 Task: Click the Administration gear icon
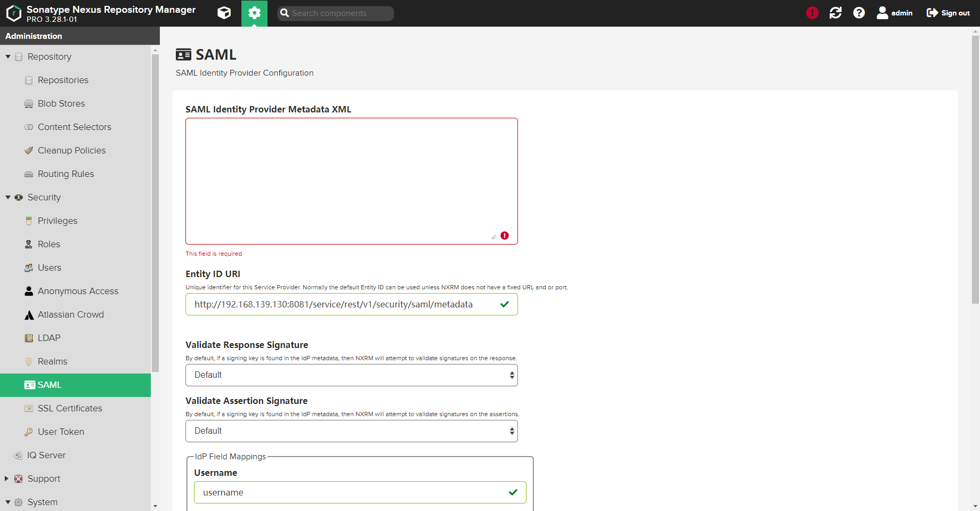point(254,13)
